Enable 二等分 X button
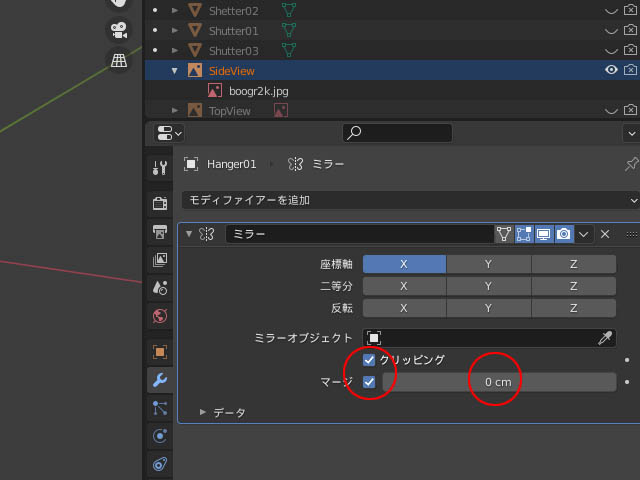This screenshot has width=640, height=480. pos(404,286)
